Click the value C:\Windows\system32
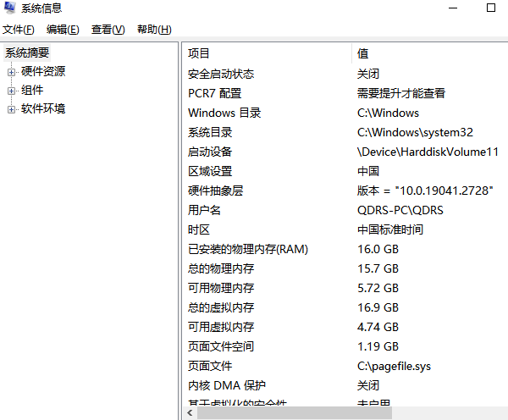The height and width of the screenshot is (420, 508). pos(415,132)
